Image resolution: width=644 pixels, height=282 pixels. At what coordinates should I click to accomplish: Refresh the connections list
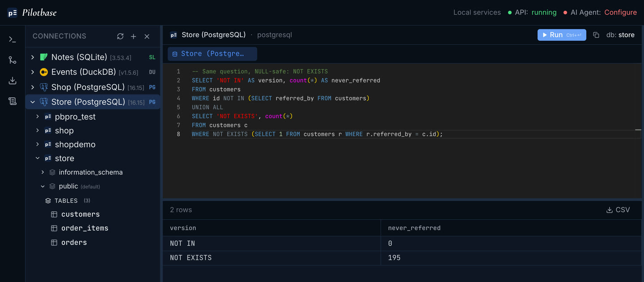pos(120,36)
